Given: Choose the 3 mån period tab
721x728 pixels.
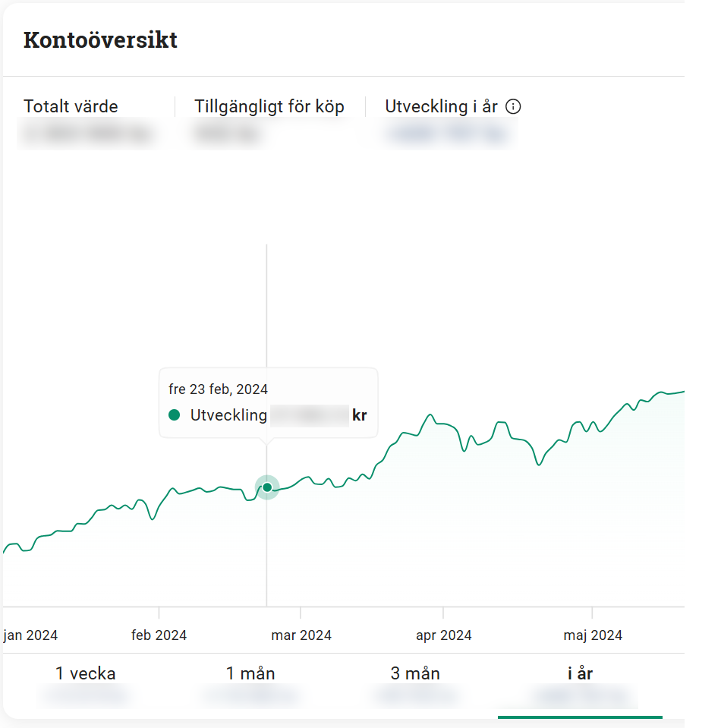Looking at the screenshot, I should click(415, 674).
